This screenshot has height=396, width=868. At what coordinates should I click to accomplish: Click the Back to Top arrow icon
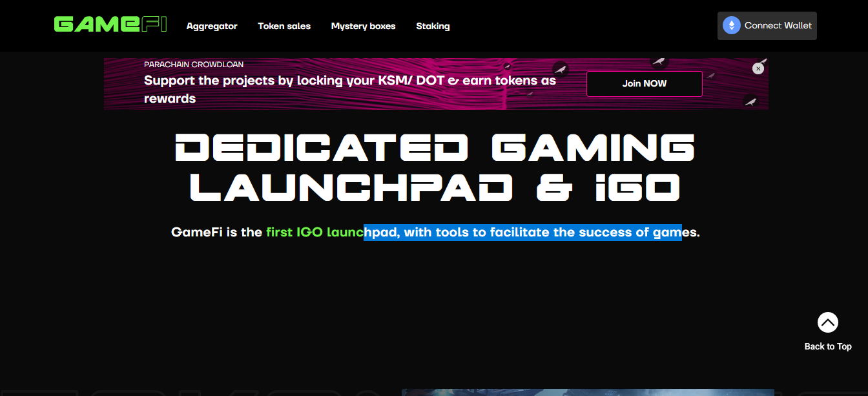point(828,322)
